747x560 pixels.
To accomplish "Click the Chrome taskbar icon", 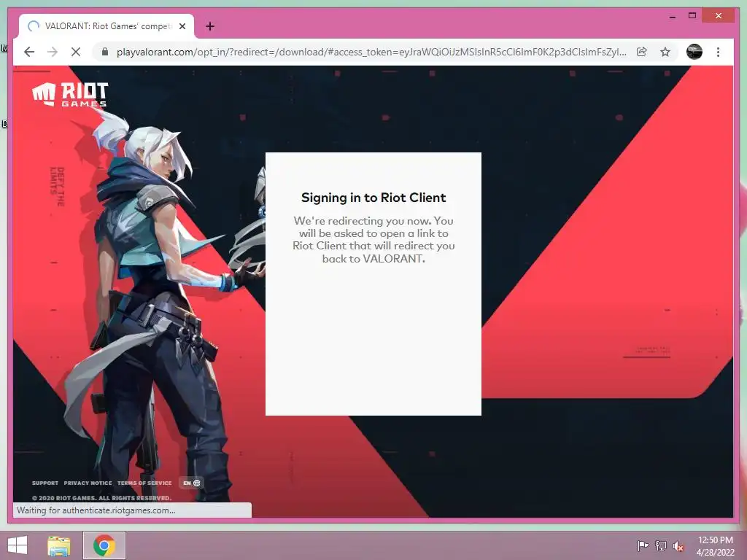I will point(104,545).
